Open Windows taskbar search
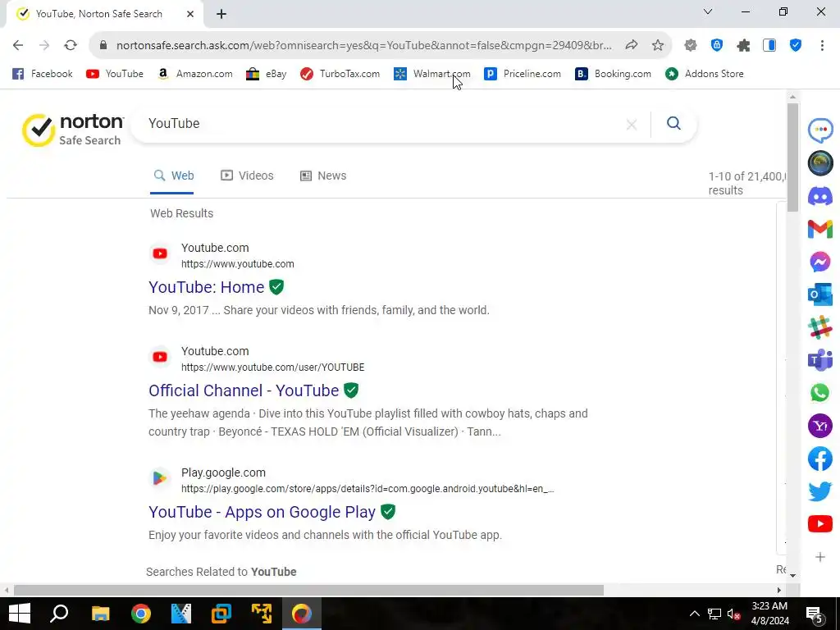The image size is (840, 630). pyautogui.click(x=59, y=614)
